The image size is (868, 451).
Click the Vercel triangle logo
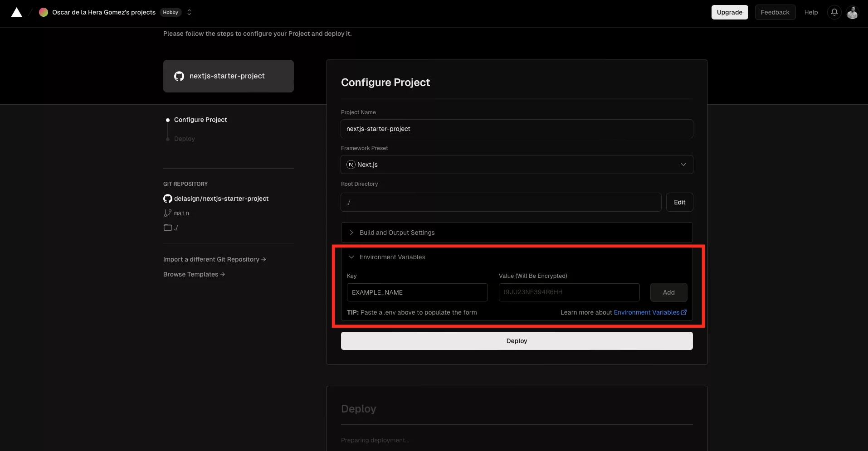click(x=17, y=12)
